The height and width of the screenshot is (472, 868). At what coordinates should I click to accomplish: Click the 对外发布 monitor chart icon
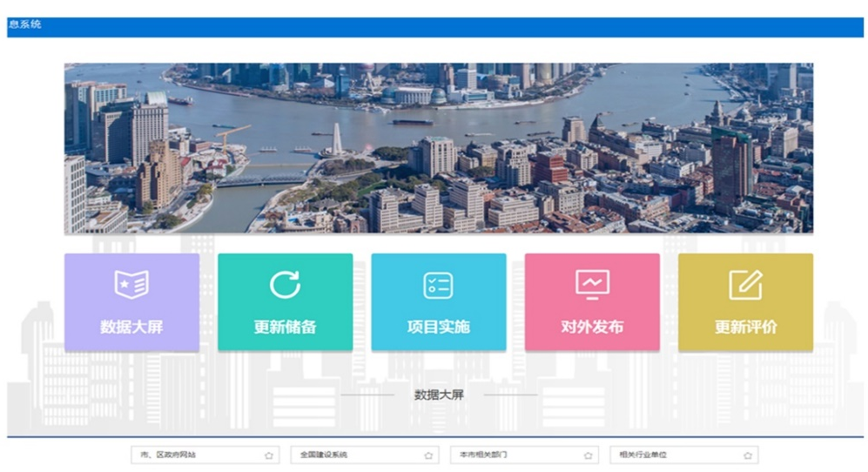(592, 284)
